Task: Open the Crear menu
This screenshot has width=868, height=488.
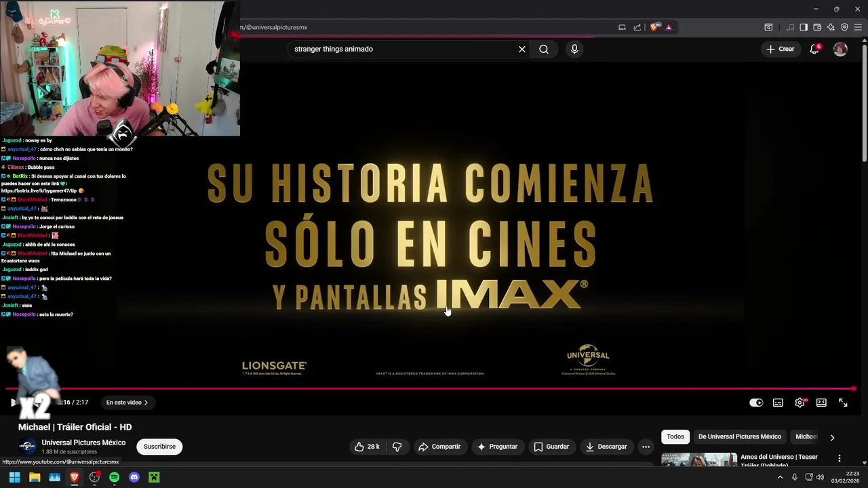Action: coord(780,49)
